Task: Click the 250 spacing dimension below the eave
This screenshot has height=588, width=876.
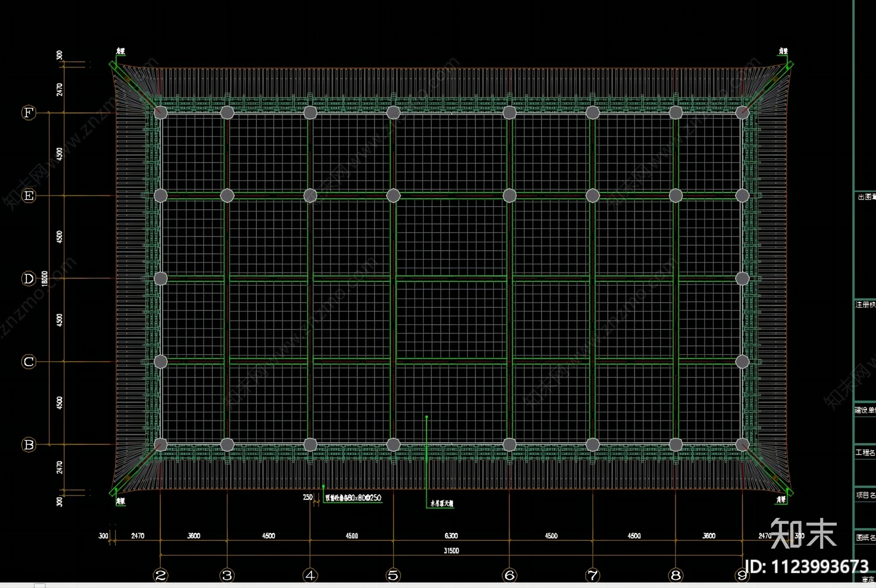Action: click(308, 497)
